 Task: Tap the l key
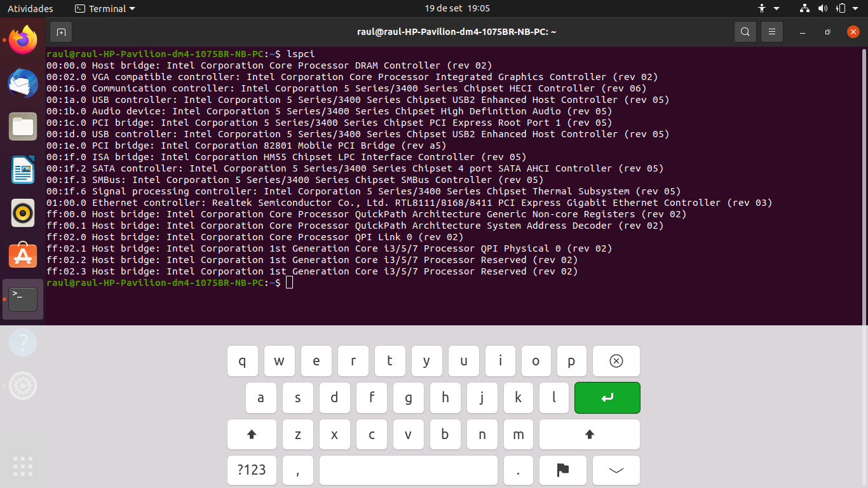tap(554, 398)
